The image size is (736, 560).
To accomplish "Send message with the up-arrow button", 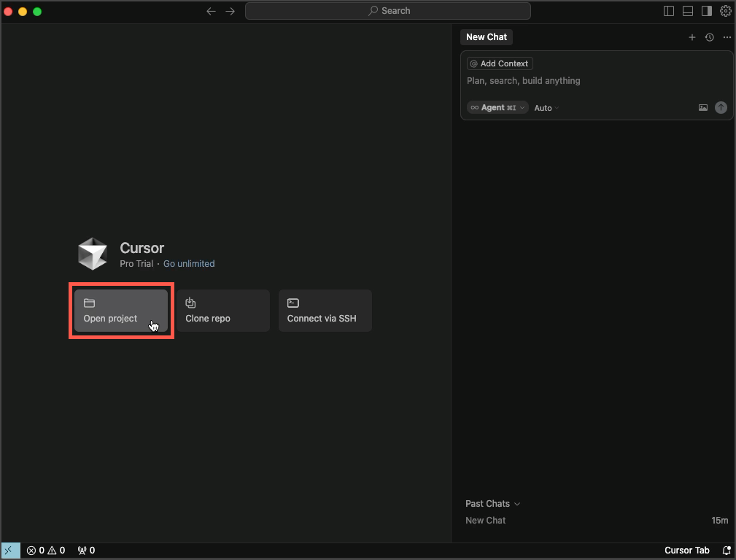I will [721, 107].
